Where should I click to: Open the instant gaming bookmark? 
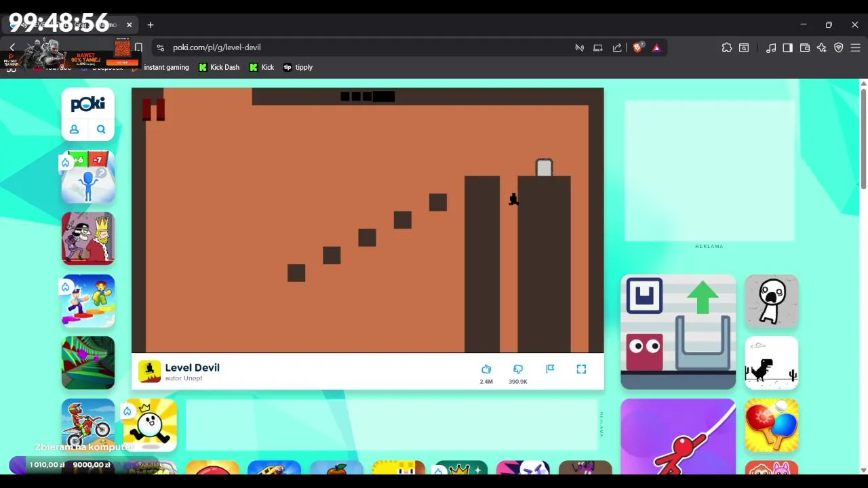tap(166, 67)
